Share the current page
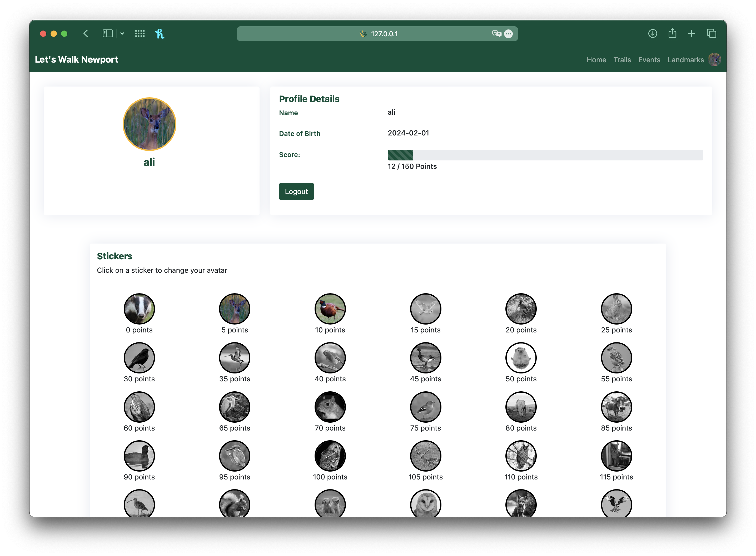Image resolution: width=756 pixels, height=556 pixels. (x=672, y=33)
